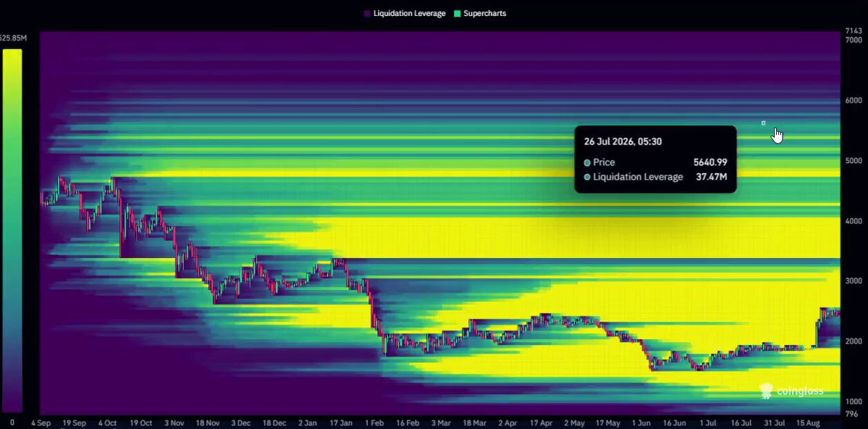This screenshot has height=429, width=868.
Task: Click the 3000 price axis label
Action: click(854, 281)
